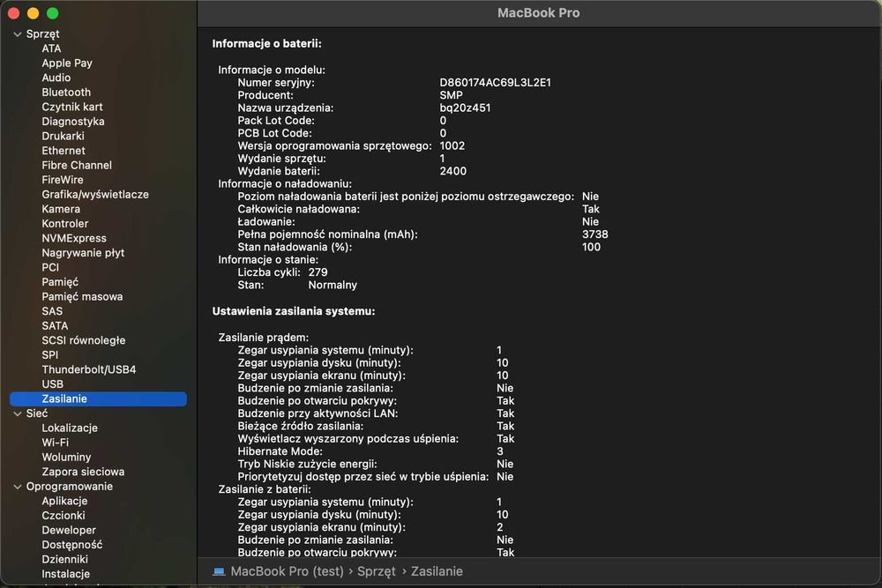This screenshot has height=588, width=882.
Task: Click MacBook Pro (test) in path bar
Action: click(x=287, y=572)
